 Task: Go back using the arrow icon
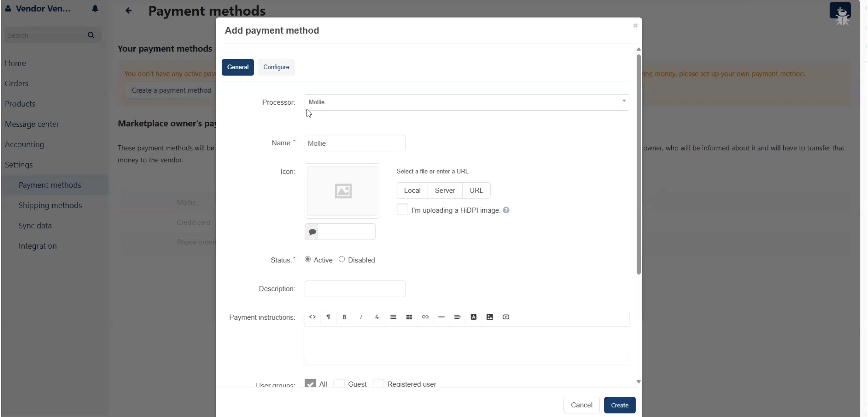click(128, 10)
